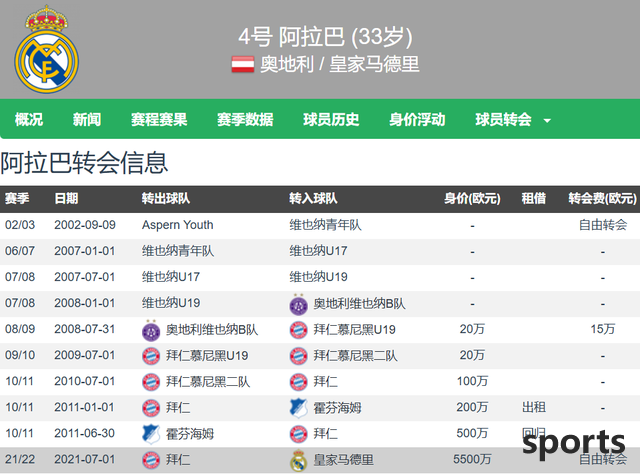The width and height of the screenshot is (640, 474).
Task: Click the 21/22 season cell
Action: [20, 459]
